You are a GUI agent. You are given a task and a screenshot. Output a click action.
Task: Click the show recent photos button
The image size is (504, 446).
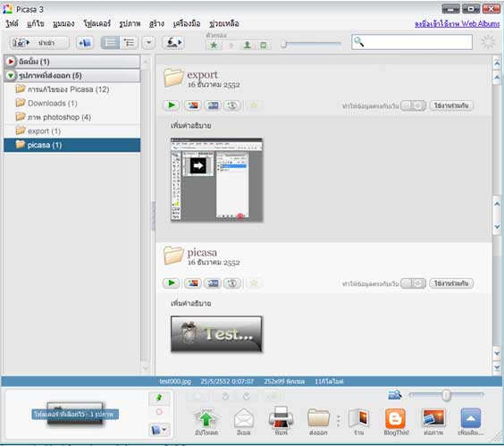(x=173, y=42)
